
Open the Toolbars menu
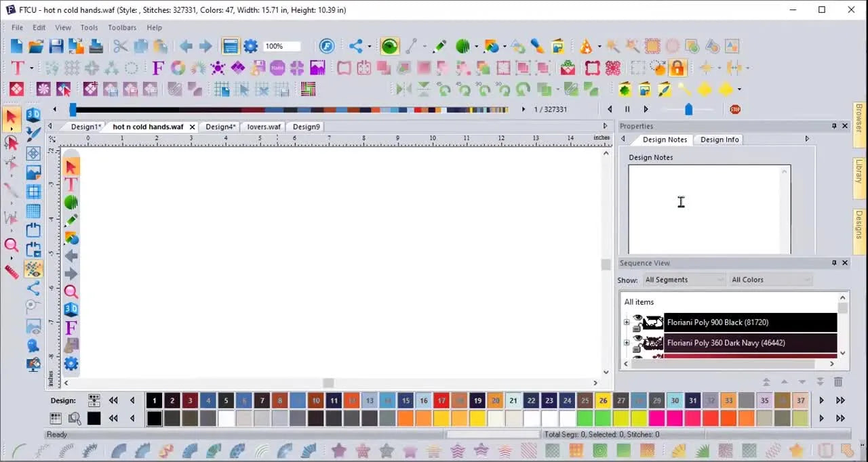pyautogui.click(x=122, y=28)
